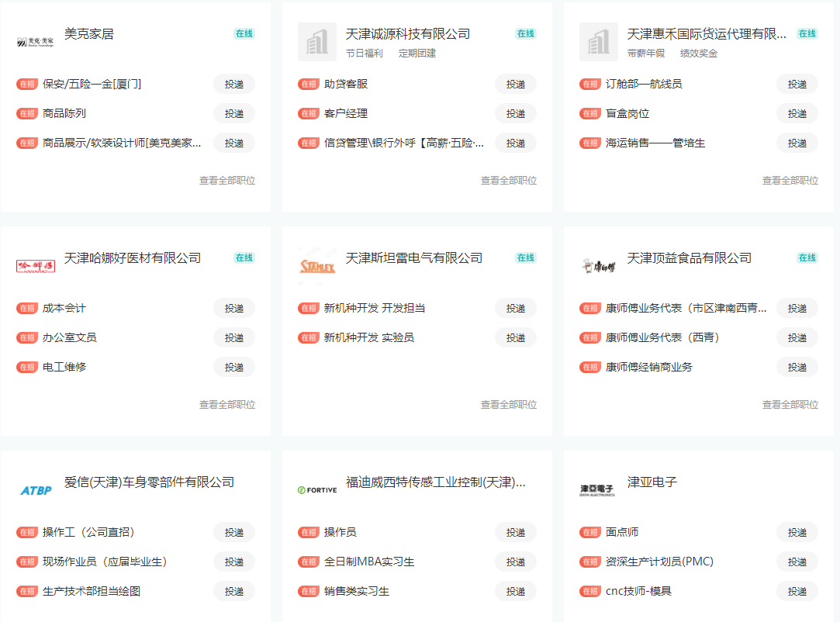Click 在线 badge on 天津哈娜好医材 card
This screenshot has width=840, height=622.
pos(244,257)
